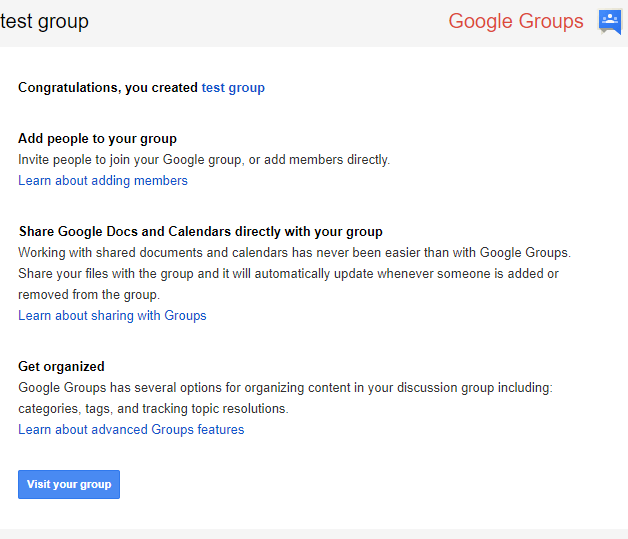
Task: Open 'Learn about sharing with Groups' link
Action: point(112,316)
